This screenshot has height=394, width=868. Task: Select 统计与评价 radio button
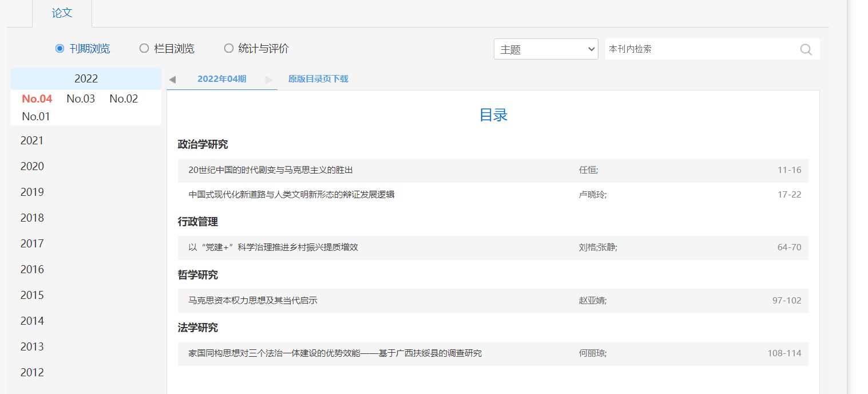229,49
